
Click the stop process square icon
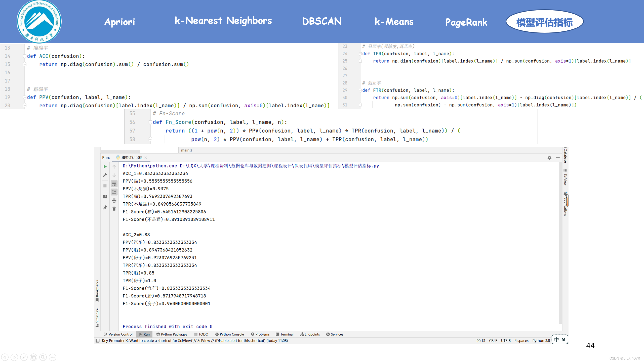coord(105,186)
